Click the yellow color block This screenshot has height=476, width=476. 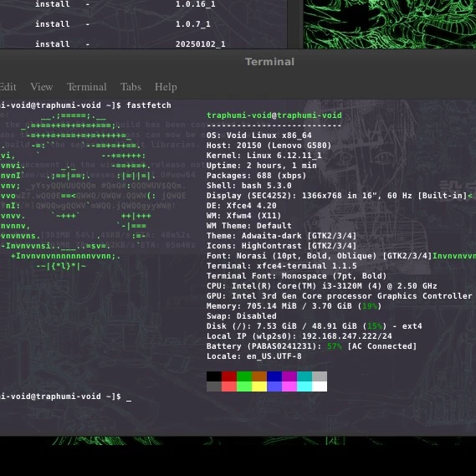point(259,386)
